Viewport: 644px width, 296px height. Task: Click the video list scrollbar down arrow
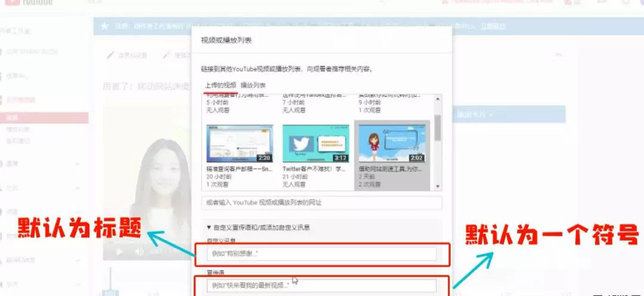[x=438, y=186]
